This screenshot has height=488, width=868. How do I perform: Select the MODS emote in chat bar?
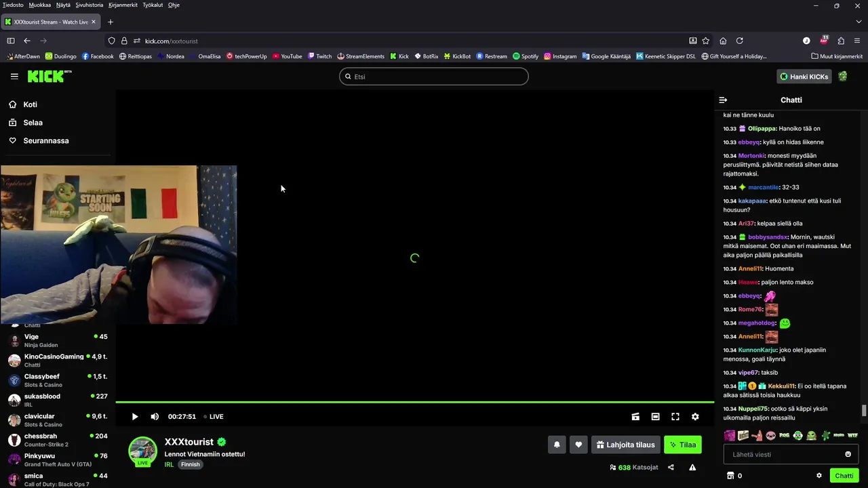839,435
